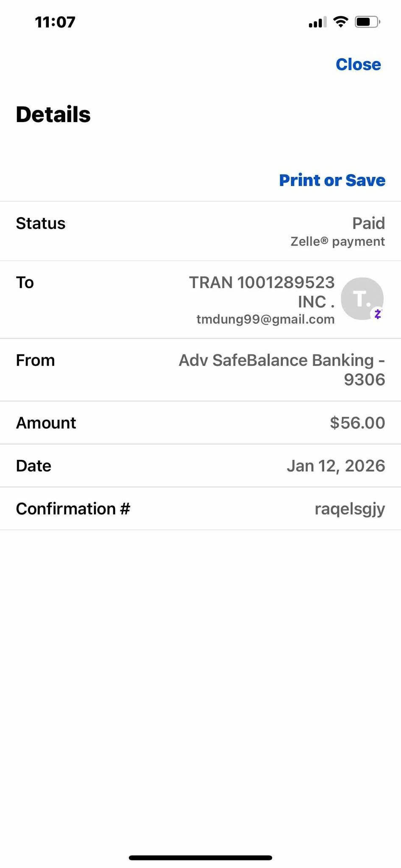401x868 pixels.
Task: Tap the $56.00 amount value
Action: [x=357, y=423]
